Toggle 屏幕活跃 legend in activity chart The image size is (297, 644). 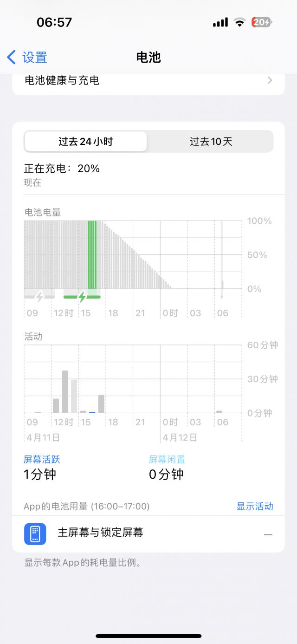coord(41,459)
